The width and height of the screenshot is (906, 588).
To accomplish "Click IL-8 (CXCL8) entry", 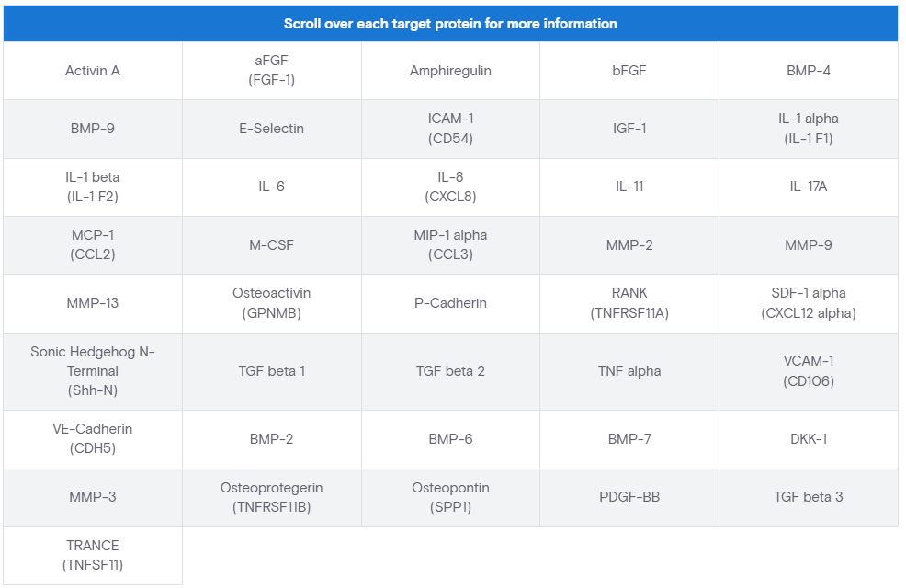I will [450, 187].
